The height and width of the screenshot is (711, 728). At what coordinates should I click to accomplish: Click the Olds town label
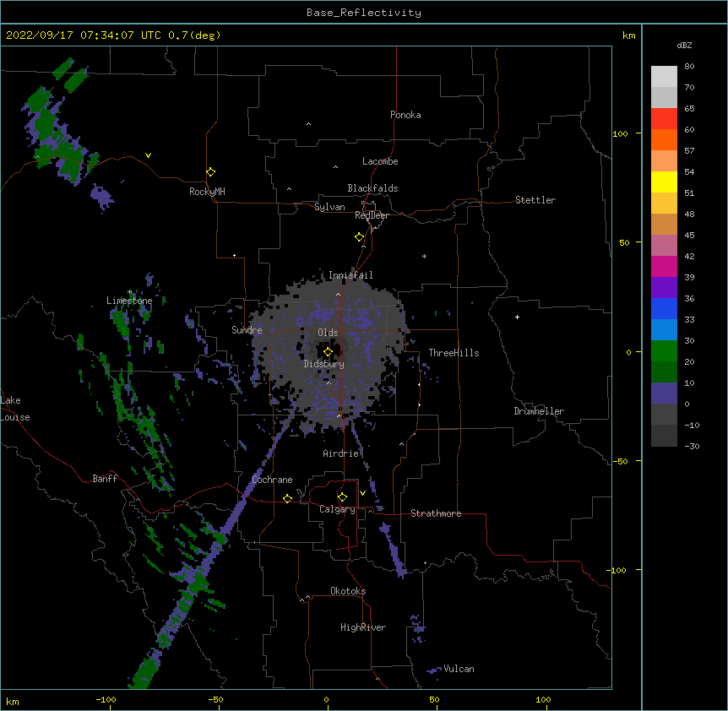(x=328, y=333)
